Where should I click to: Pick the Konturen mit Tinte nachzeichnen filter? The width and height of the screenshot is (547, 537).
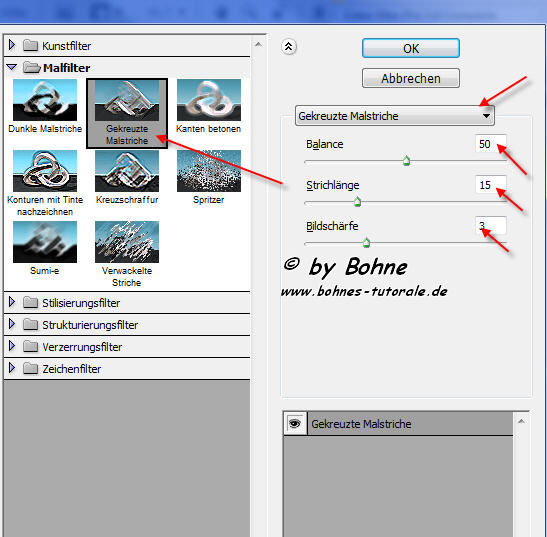point(45,171)
